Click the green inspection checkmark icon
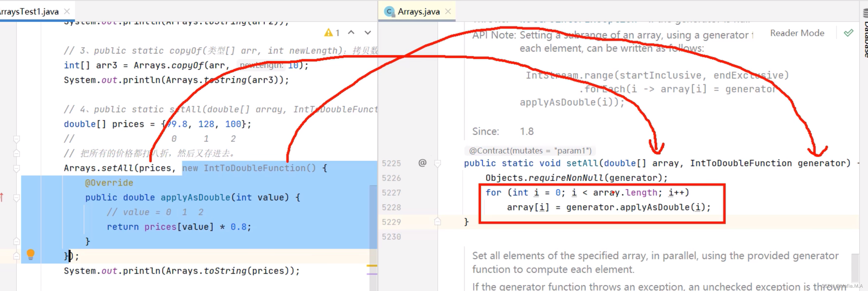868x291 pixels. point(848,33)
